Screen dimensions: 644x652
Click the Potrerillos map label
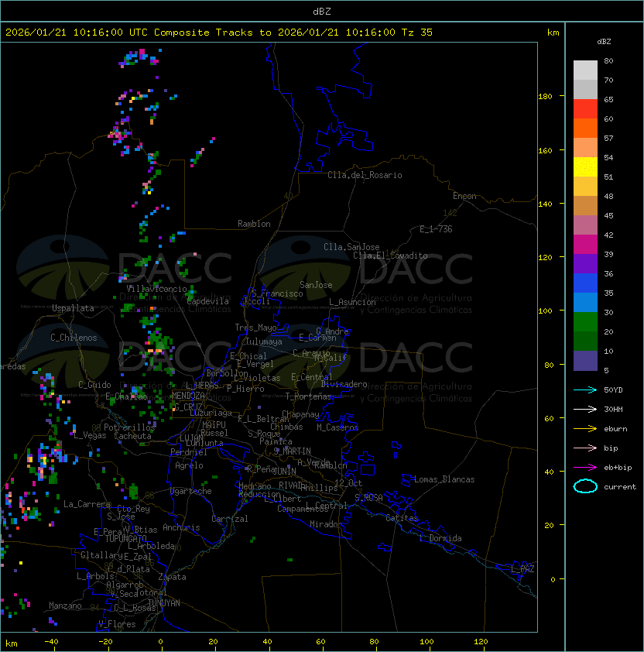pos(129,427)
